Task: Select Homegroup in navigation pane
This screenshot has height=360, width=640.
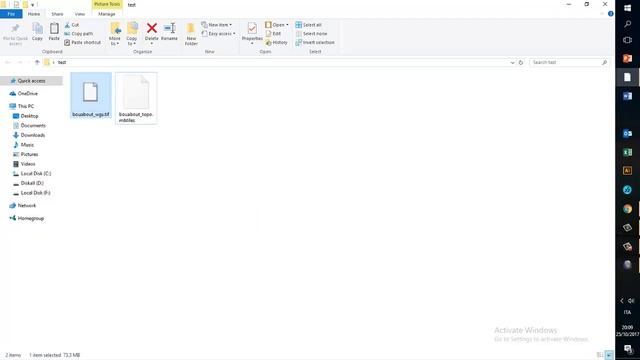Action: (31, 218)
